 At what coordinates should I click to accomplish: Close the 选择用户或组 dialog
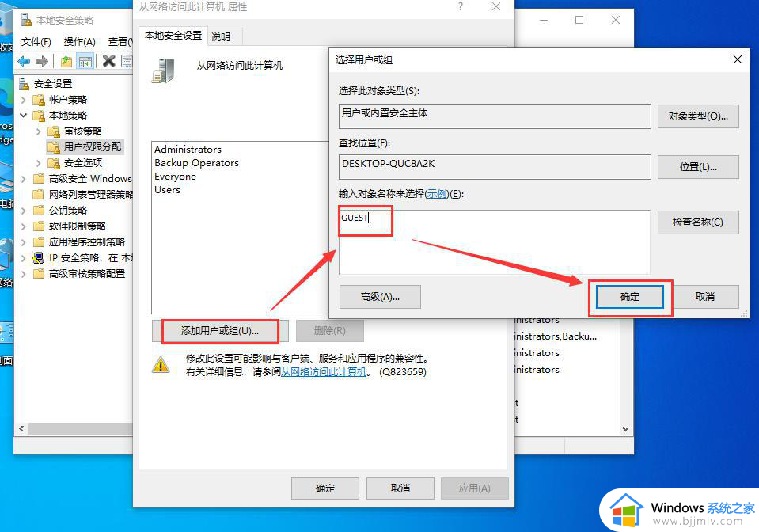click(737, 59)
